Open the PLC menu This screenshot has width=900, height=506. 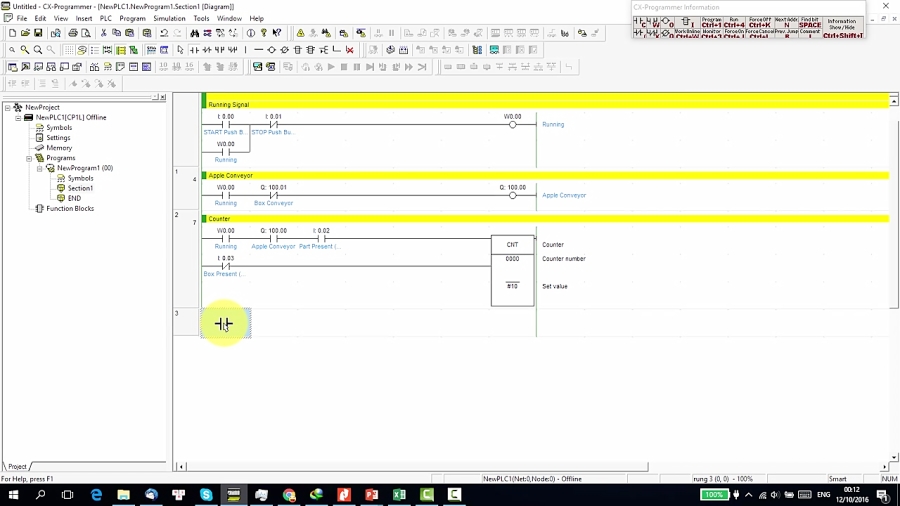point(106,18)
